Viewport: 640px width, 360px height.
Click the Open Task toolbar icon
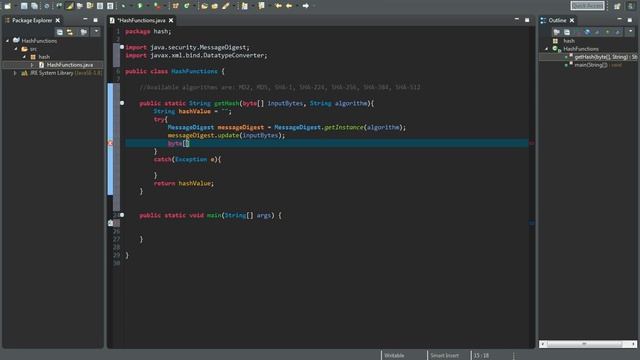coord(215,6)
